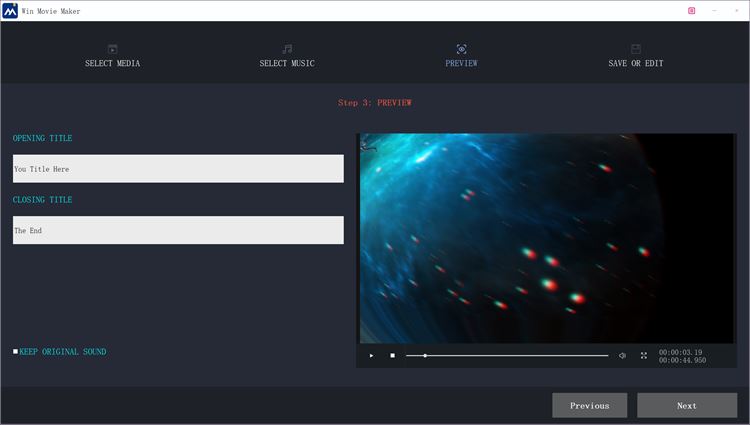Click the video preview frame

coord(547,238)
